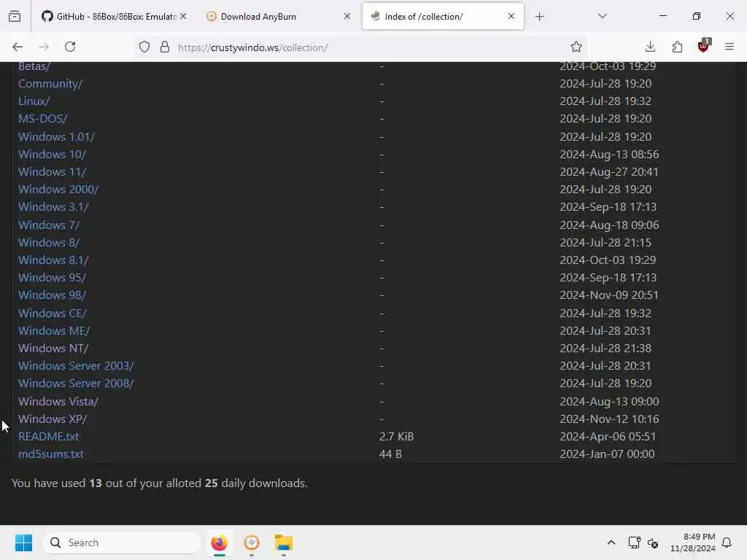Open the Windows Server 2008/ folder
Viewport: 747px width, 560px height.
pos(76,384)
